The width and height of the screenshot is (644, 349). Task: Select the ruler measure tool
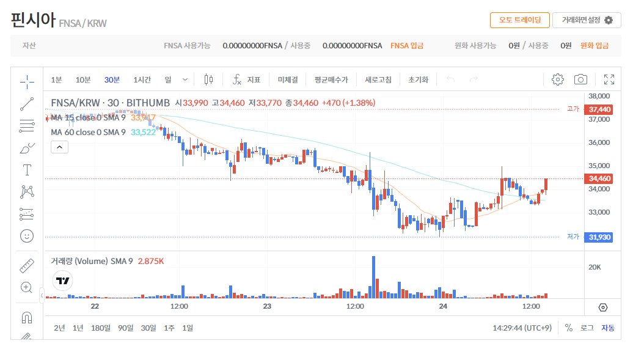click(x=27, y=266)
